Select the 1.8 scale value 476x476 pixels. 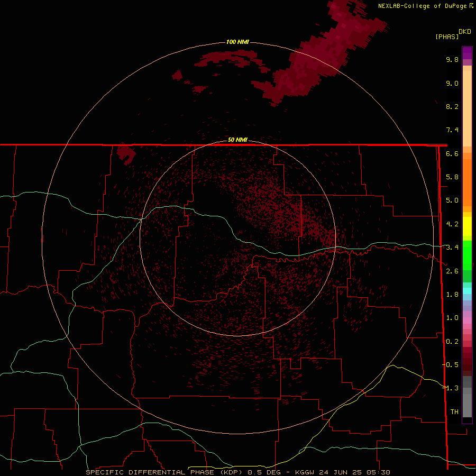coord(452,295)
